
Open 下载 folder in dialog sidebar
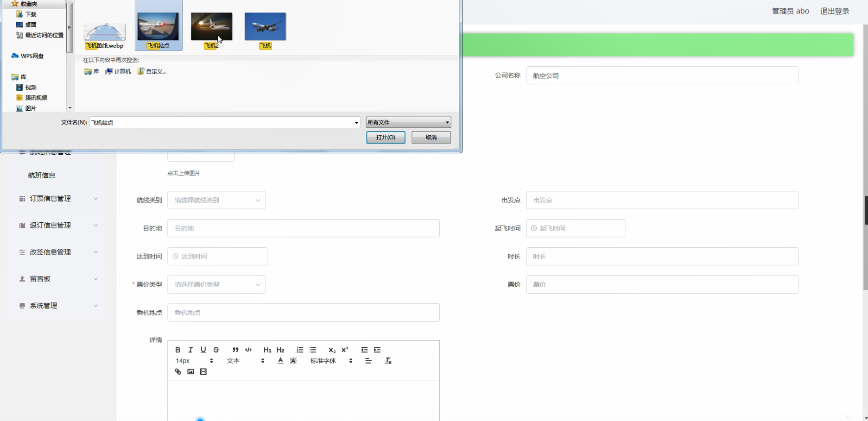26,14
